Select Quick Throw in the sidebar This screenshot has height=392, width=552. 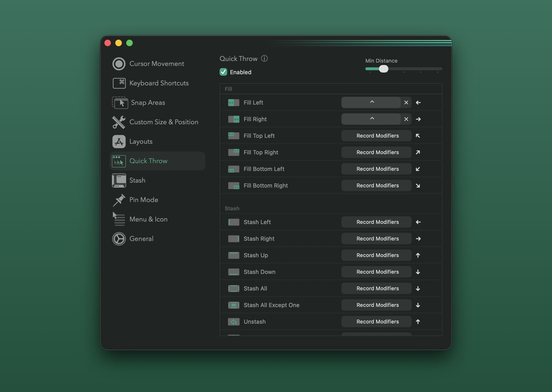click(x=157, y=161)
